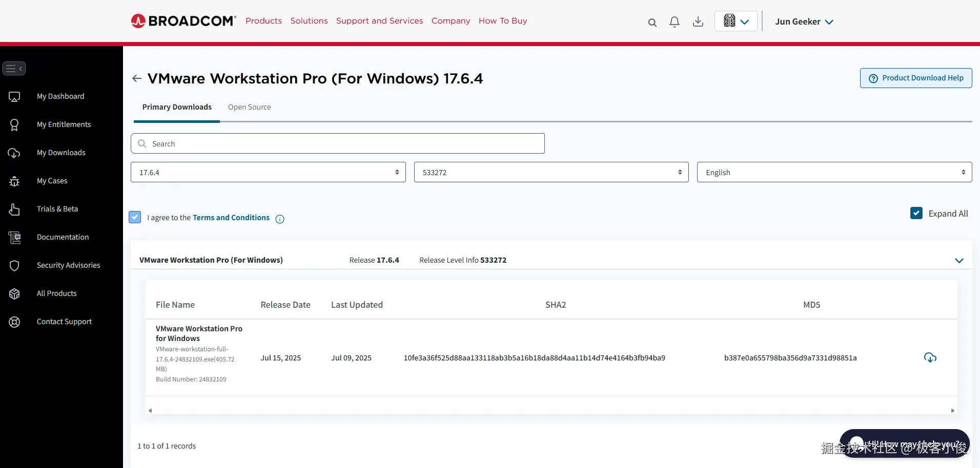The height and width of the screenshot is (468, 980).
Task: Open notifications bell icon
Action: point(675,22)
